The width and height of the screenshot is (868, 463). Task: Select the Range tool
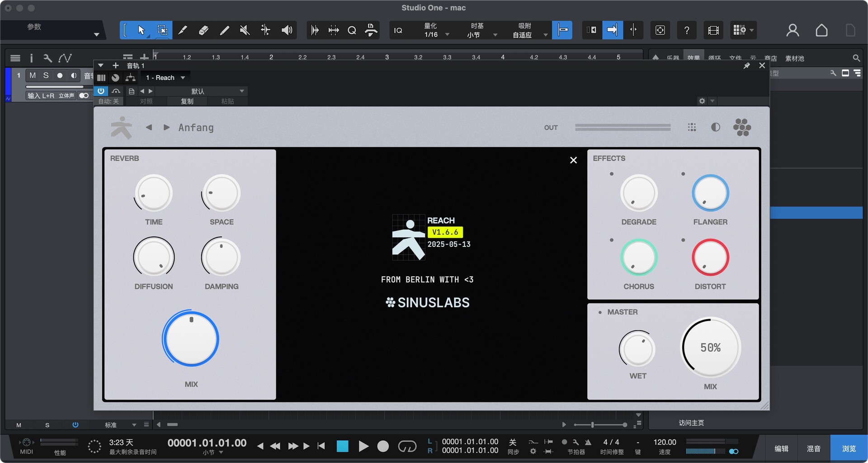162,30
